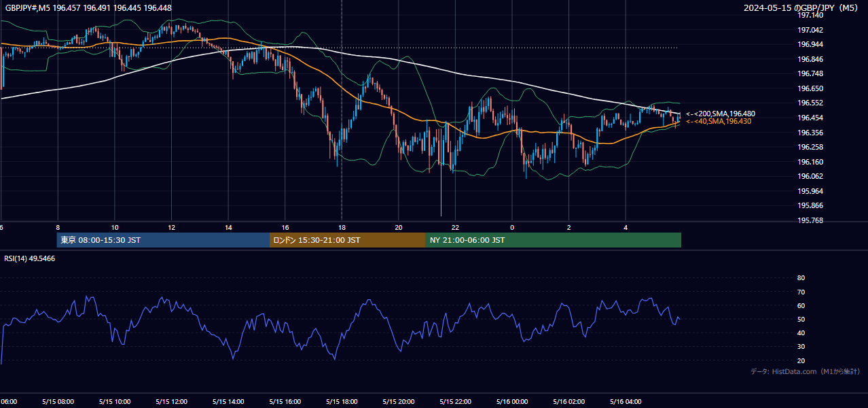Click price axis label 196.650
Screen dimensions: 868x408
point(810,88)
